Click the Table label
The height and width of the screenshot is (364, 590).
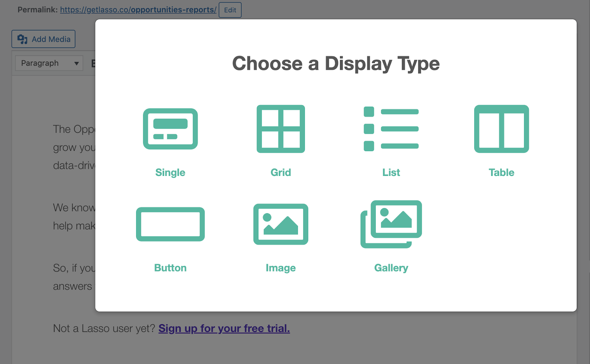coord(502,173)
